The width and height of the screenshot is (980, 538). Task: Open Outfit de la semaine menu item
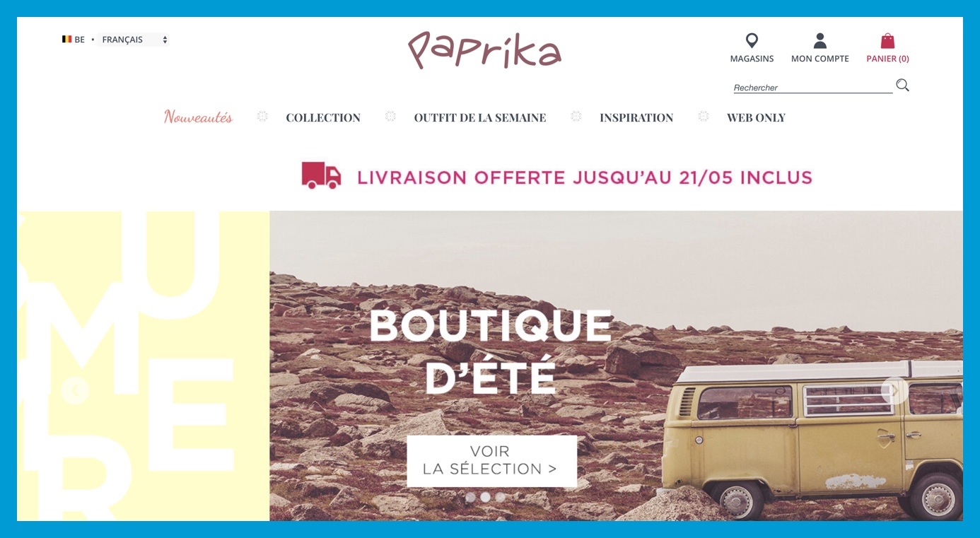click(480, 118)
